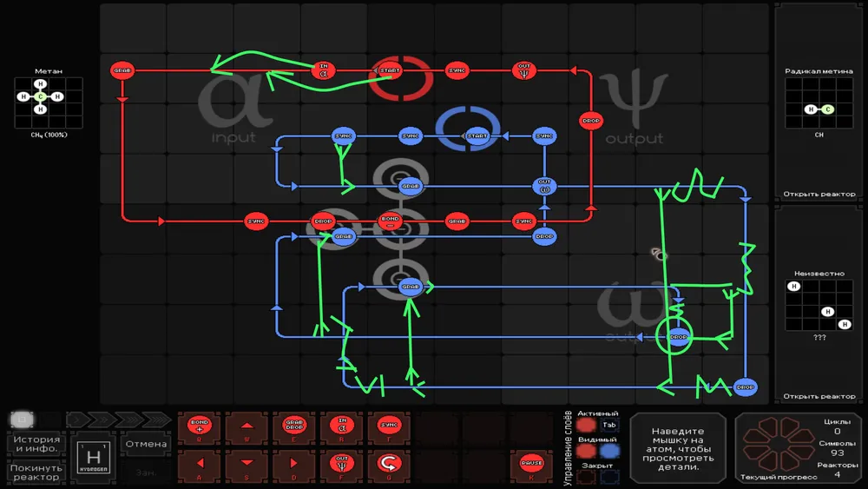This screenshot has width=868, height=489.
Task: Toggle red layer visibility under Видимый
Action: [x=586, y=451]
